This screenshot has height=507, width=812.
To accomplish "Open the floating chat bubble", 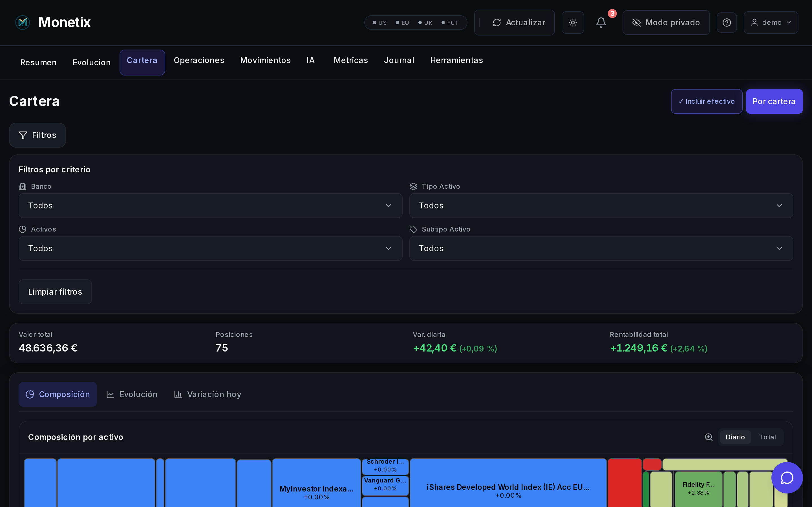I will point(787,477).
